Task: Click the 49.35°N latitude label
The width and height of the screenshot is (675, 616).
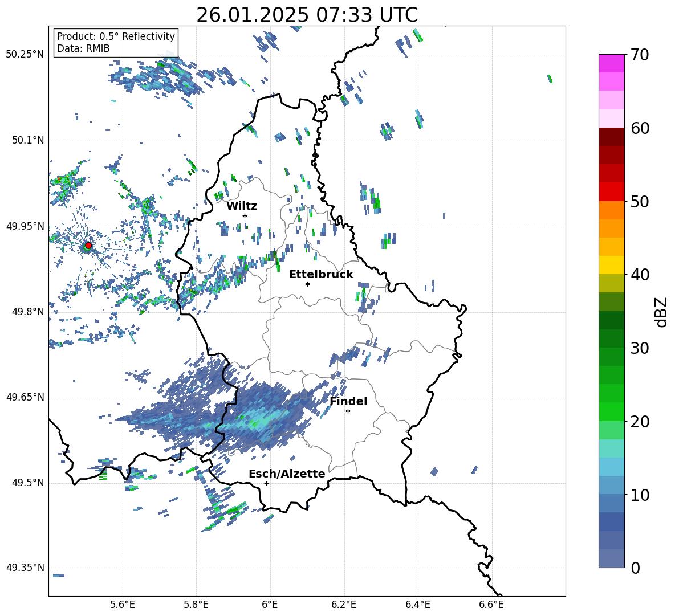Action: 25,568
